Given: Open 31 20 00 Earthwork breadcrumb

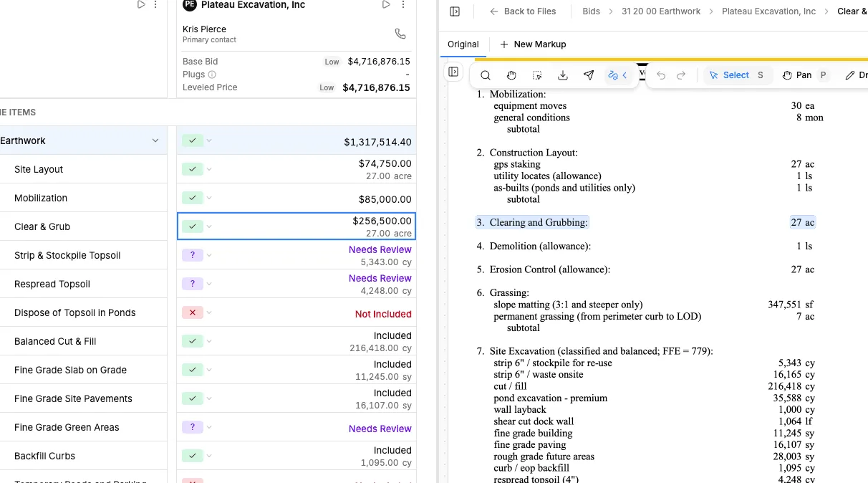Looking at the screenshot, I should point(661,11).
